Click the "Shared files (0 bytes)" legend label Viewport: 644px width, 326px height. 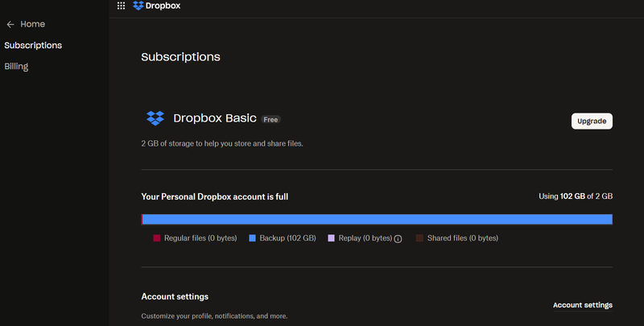pyautogui.click(x=462, y=238)
